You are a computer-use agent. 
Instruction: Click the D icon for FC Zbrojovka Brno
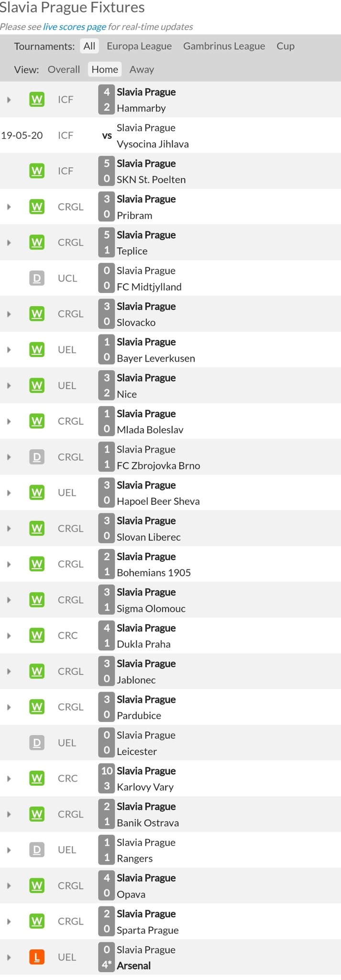(x=37, y=457)
